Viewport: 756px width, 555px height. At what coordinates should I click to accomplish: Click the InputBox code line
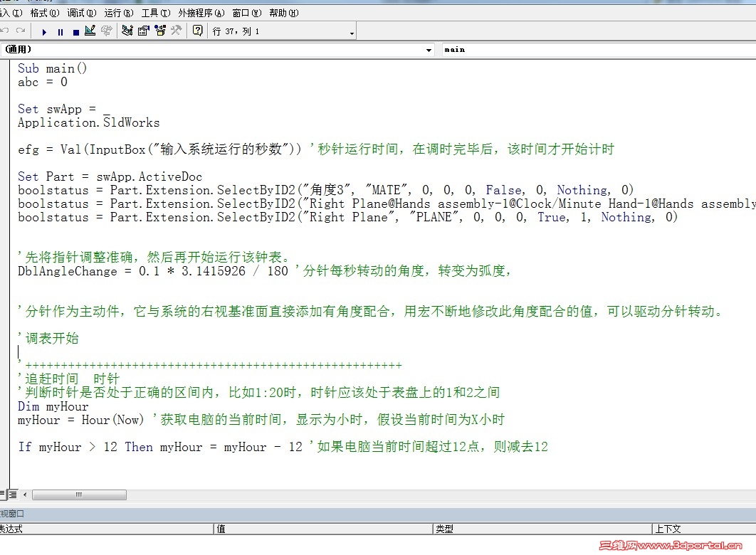tap(316, 149)
